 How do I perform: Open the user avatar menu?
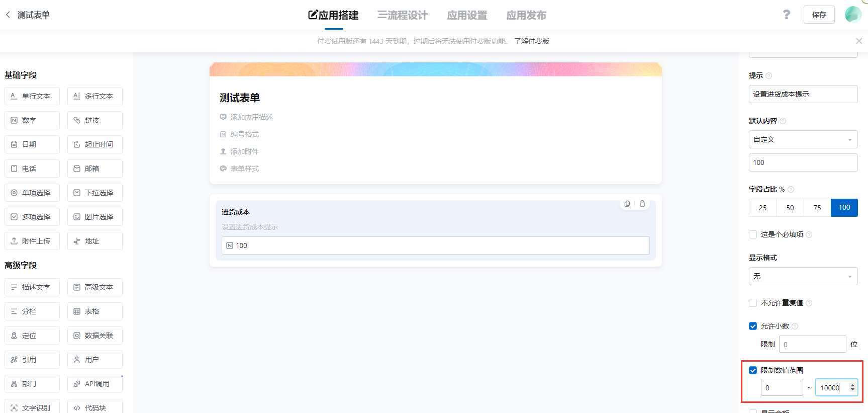(x=853, y=15)
